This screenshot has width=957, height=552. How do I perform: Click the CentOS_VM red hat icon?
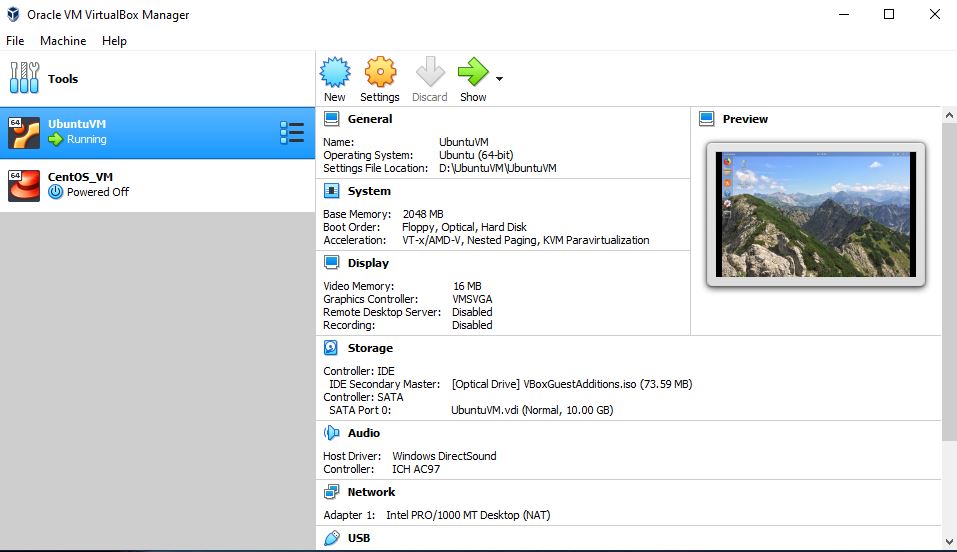pyautogui.click(x=24, y=186)
